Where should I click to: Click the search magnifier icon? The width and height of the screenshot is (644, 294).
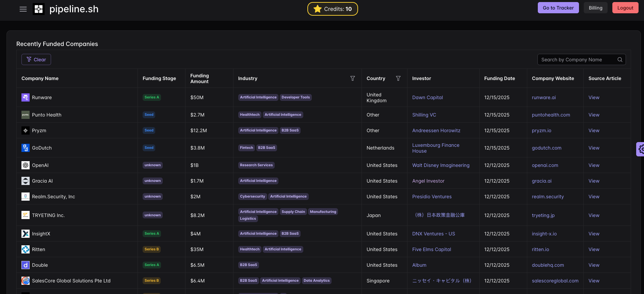pos(620,60)
